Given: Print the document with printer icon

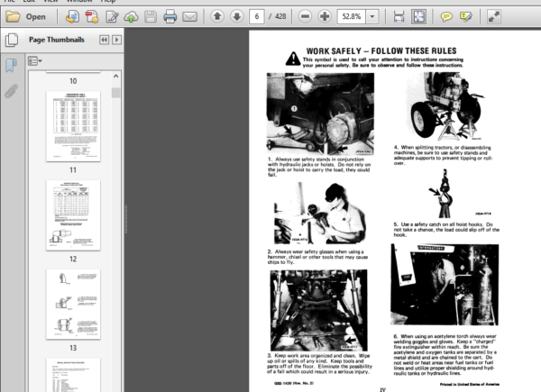Looking at the screenshot, I should pyautogui.click(x=170, y=16).
